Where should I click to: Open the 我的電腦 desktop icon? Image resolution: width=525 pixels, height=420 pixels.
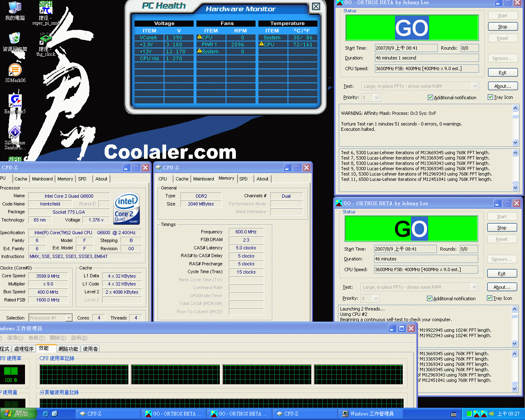click(x=15, y=11)
